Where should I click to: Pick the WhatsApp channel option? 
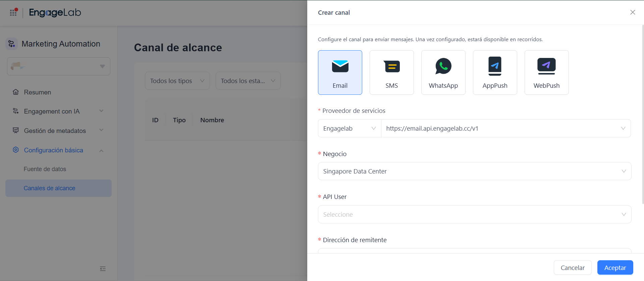tap(443, 72)
